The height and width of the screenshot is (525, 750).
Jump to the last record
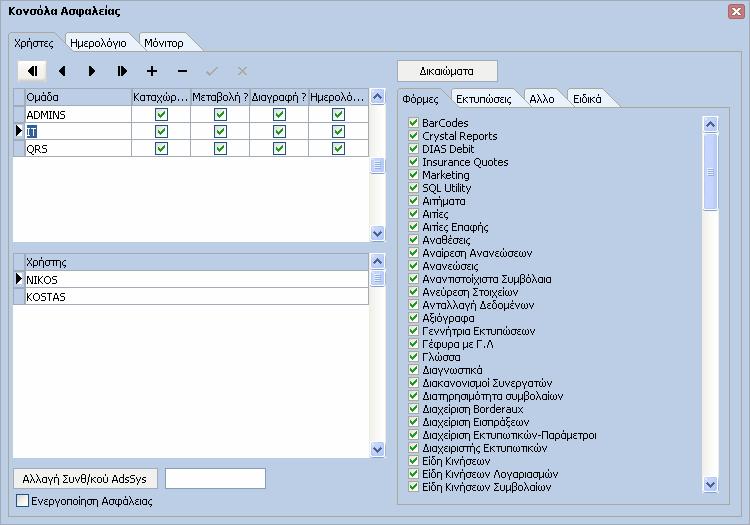(x=122, y=71)
